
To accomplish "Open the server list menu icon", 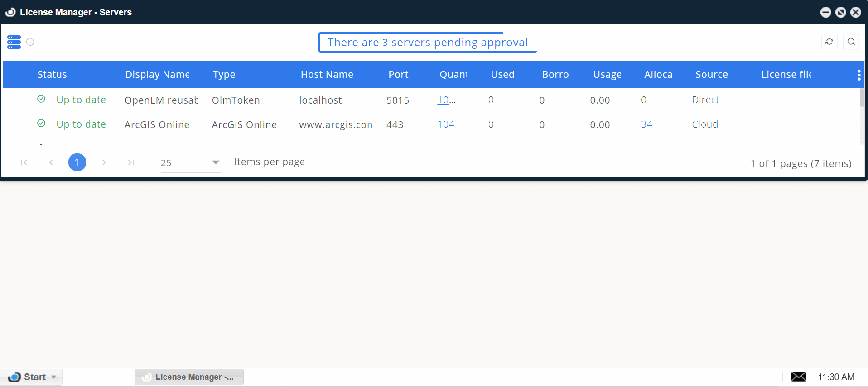I will point(14,42).
